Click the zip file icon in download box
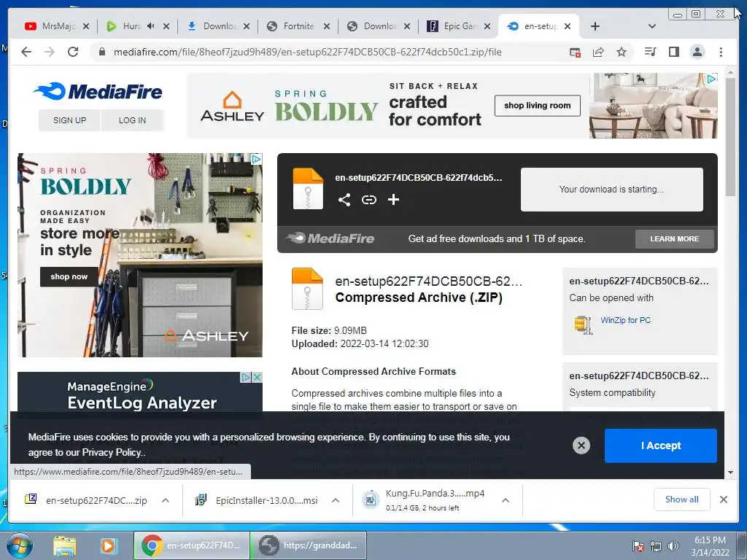This screenshot has width=747, height=560. click(308, 189)
